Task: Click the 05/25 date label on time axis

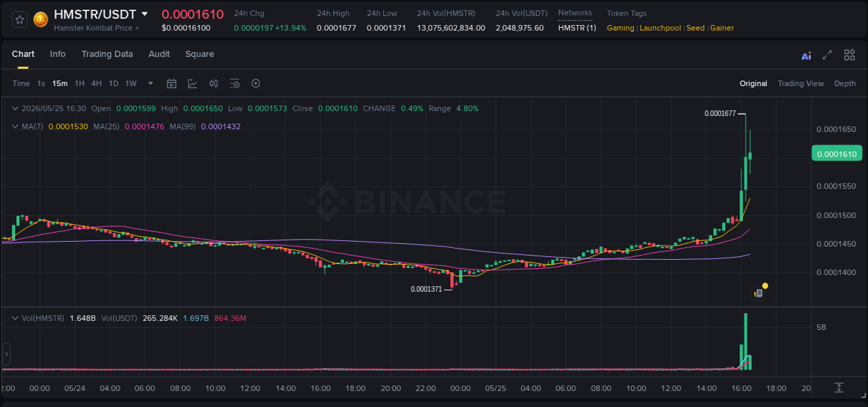Action: pyautogui.click(x=496, y=388)
